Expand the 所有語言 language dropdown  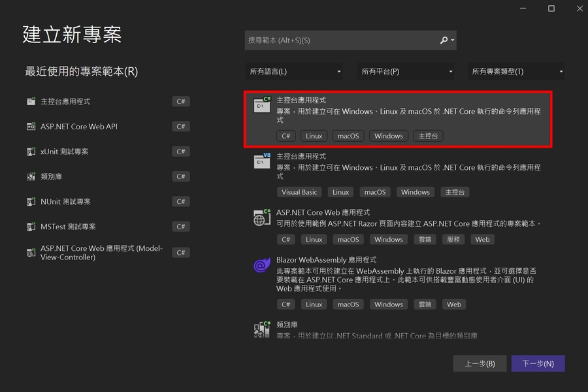295,72
